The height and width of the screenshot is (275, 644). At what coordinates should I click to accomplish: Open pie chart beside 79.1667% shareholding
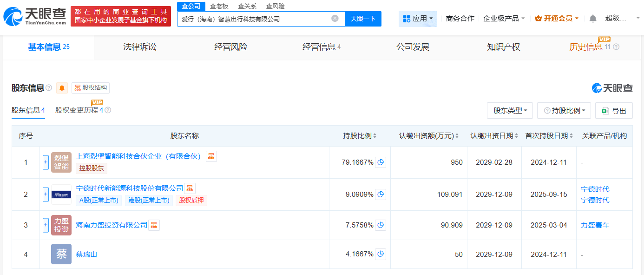(x=380, y=162)
